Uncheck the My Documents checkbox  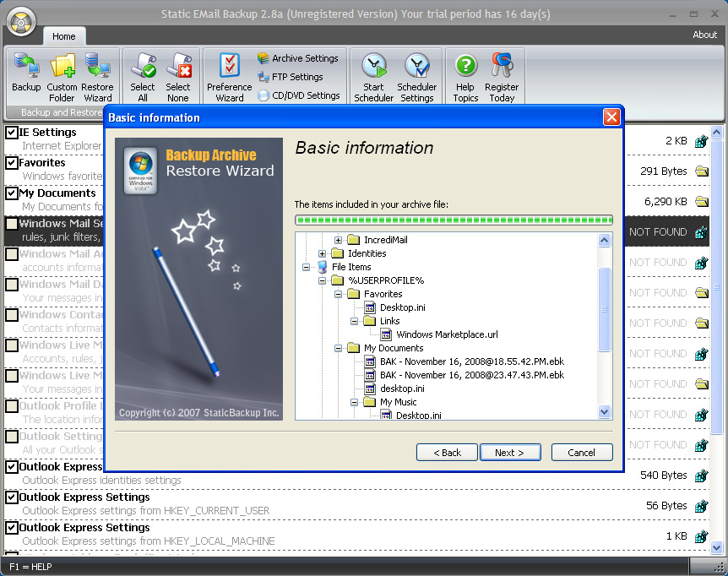tap(12, 193)
